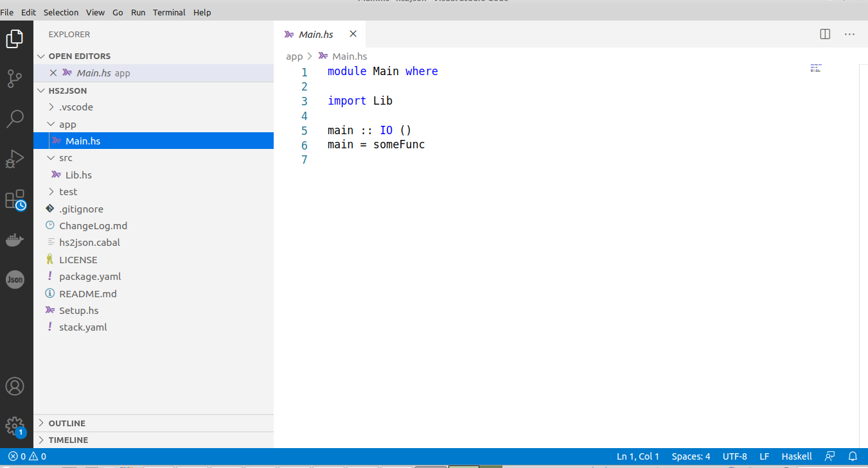Open the Extensions view icon
Viewport: 868px width, 468px height.
pyautogui.click(x=15, y=199)
